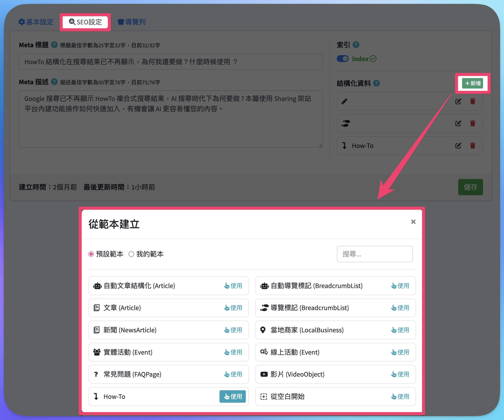Click location pin icon beside 當地商家 (LocalBusiness)
The width and height of the screenshot is (504, 420).
(263, 330)
